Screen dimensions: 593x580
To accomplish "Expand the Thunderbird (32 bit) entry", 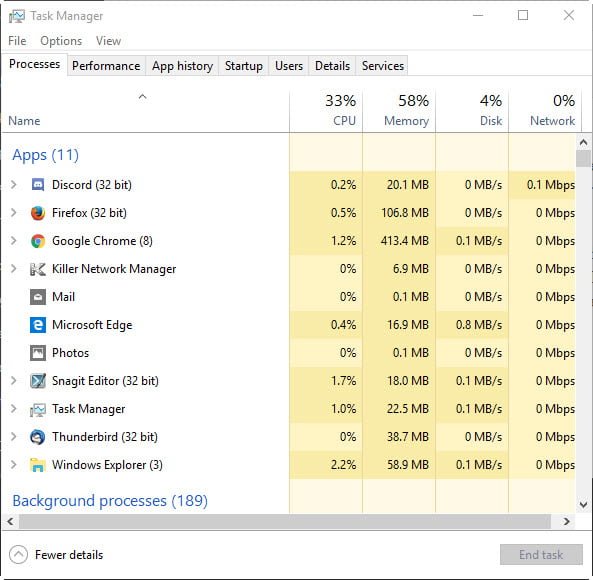I will (14, 436).
